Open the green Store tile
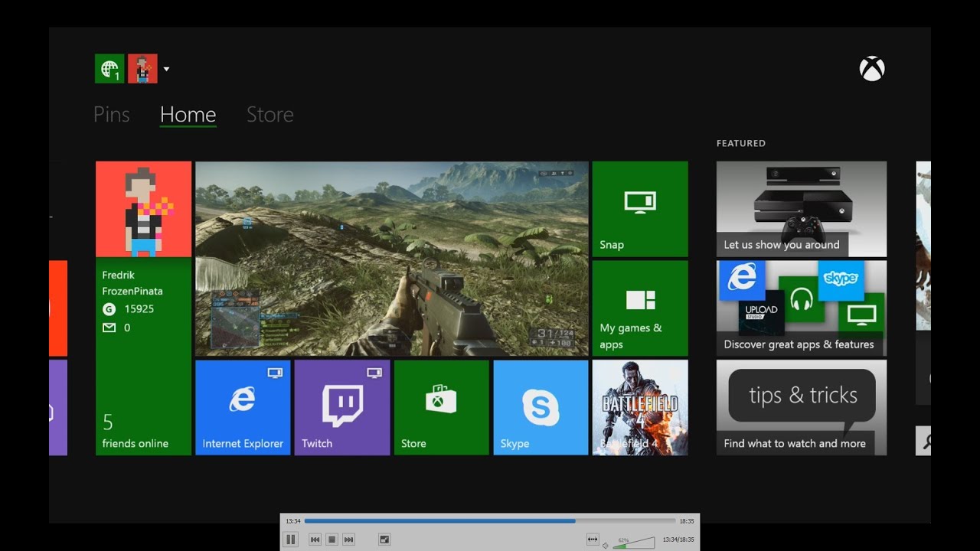This screenshot has height=551, width=980. click(x=441, y=407)
